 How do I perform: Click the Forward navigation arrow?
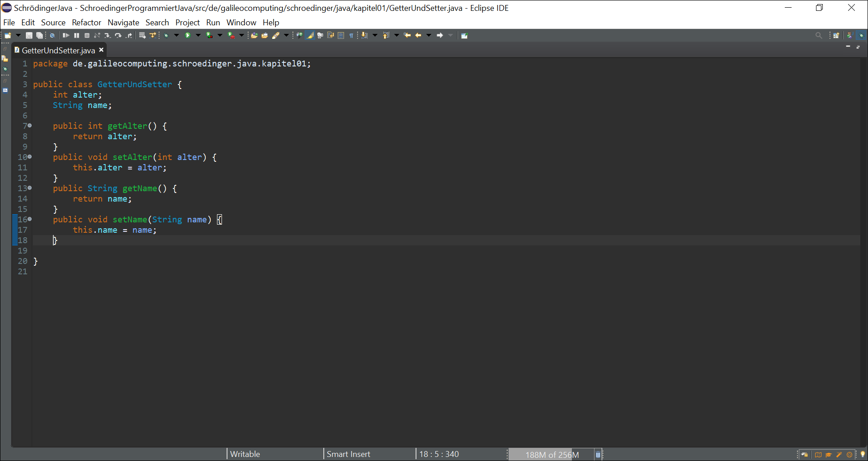(x=439, y=35)
